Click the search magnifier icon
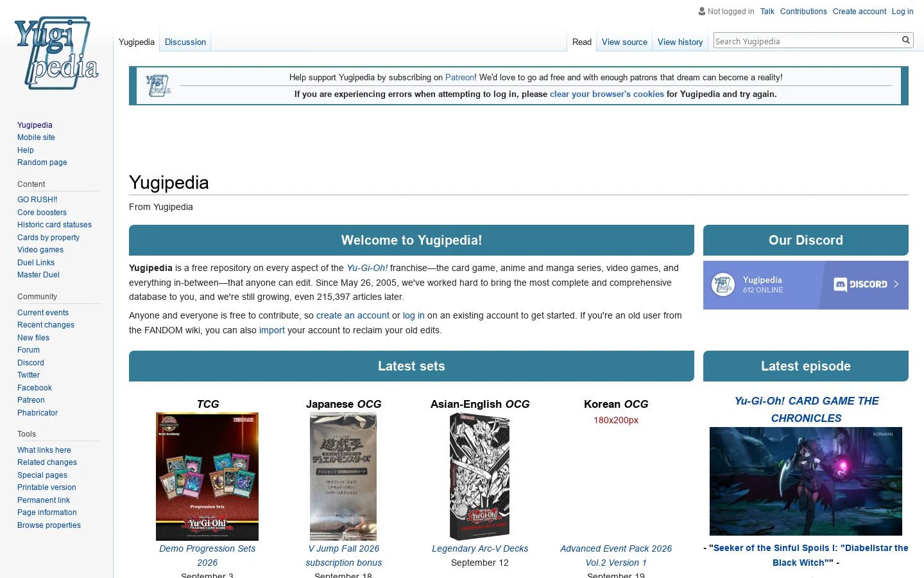The width and height of the screenshot is (924, 578). pyautogui.click(x=906, y=40)
